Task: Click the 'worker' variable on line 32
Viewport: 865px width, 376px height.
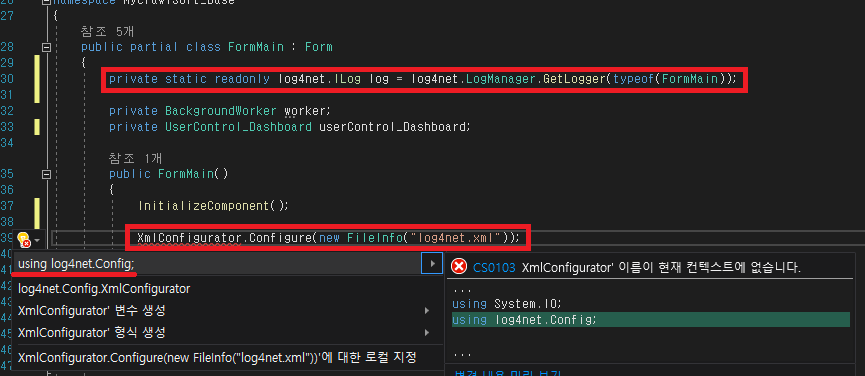Action: click(x=307, y=111)
